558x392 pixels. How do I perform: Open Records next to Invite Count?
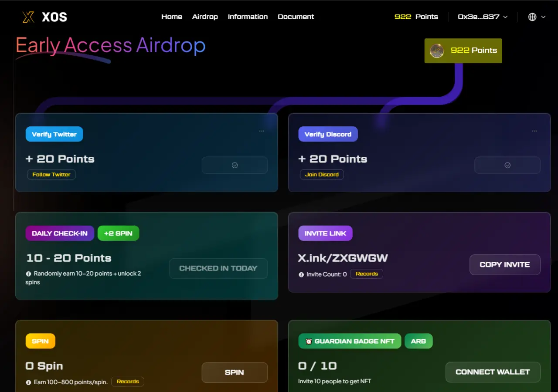367,274
